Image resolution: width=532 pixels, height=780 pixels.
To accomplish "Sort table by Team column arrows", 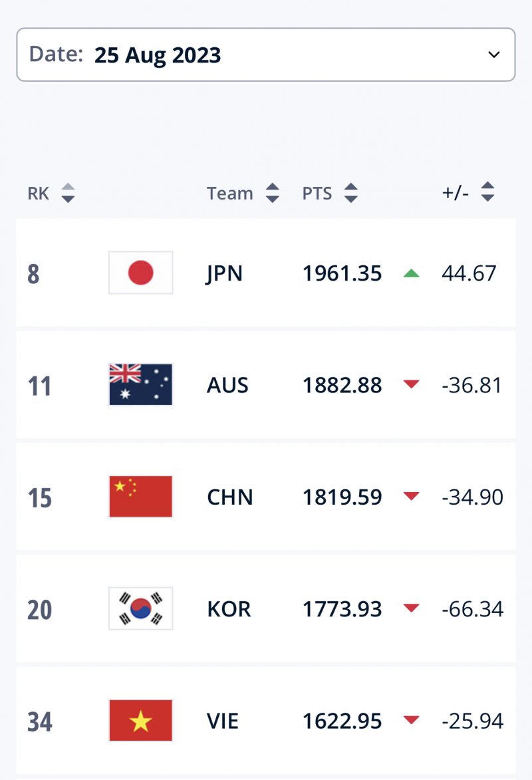I will click(x=272, y=193).
